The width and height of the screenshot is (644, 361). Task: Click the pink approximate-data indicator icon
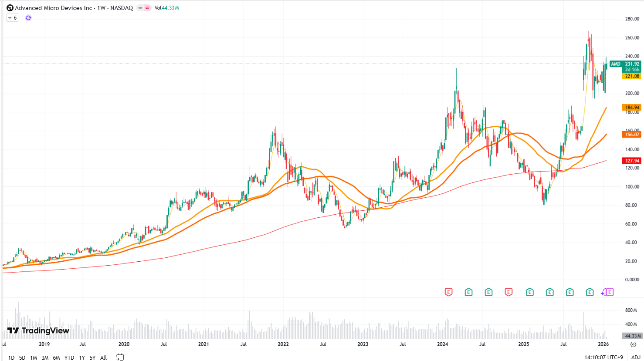(147, 8)
